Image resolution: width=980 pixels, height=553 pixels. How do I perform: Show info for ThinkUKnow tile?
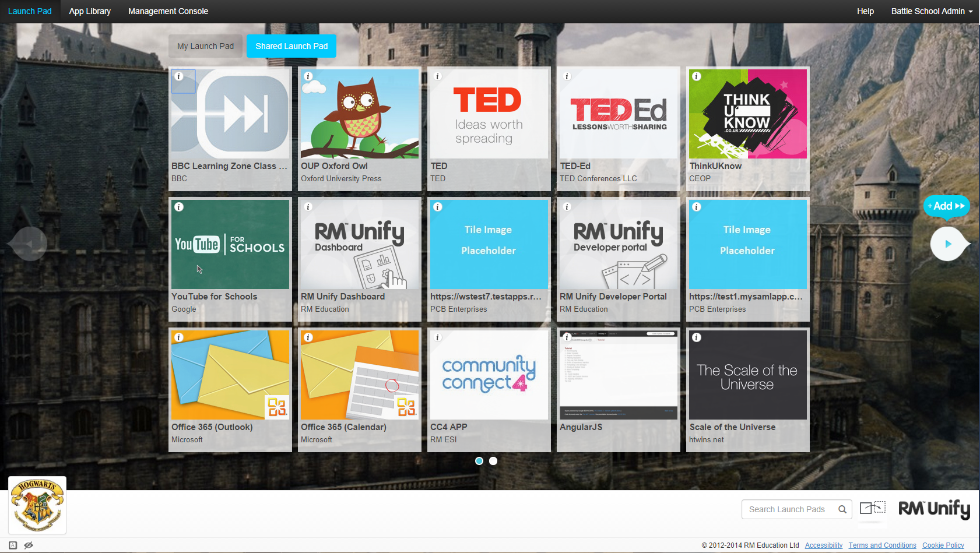coord(697,76)
